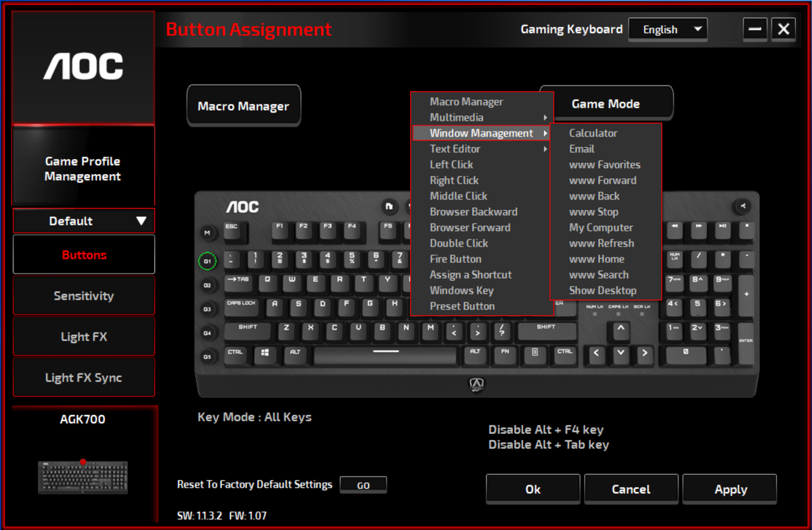Select the G2 macro key

point(207,285)
